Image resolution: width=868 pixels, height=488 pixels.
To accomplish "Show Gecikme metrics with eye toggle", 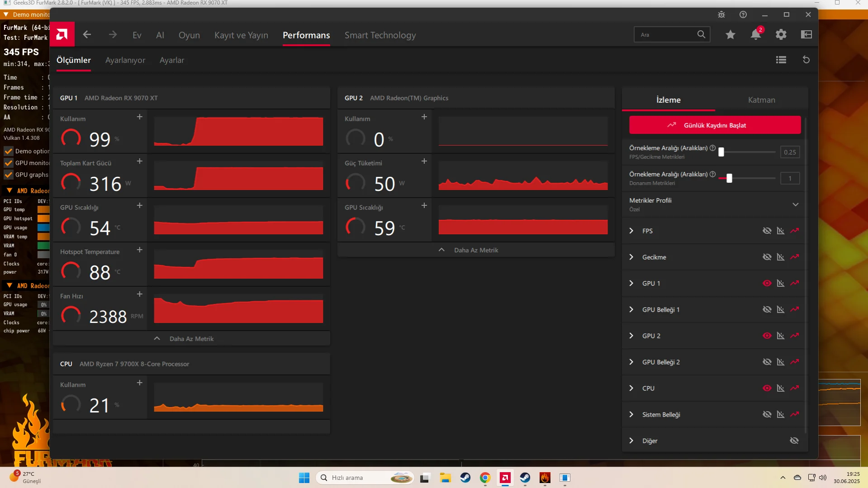I will coord(767,257).
